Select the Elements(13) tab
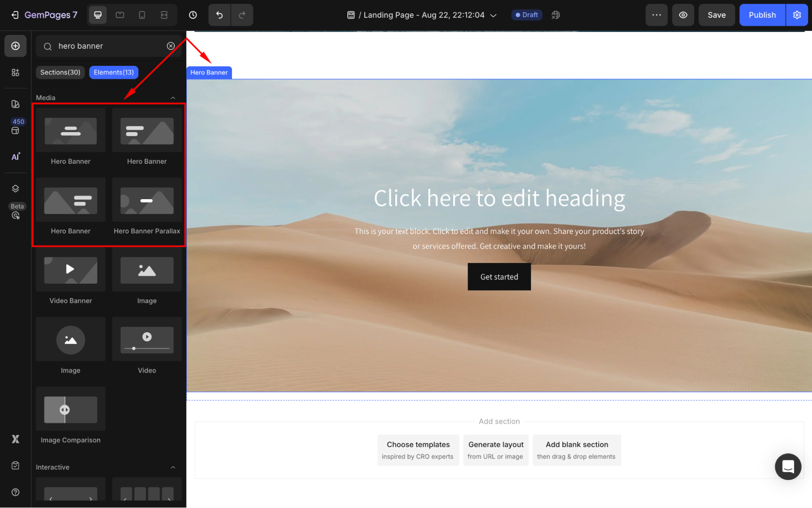812x508 pixels. tap(114, 72)
